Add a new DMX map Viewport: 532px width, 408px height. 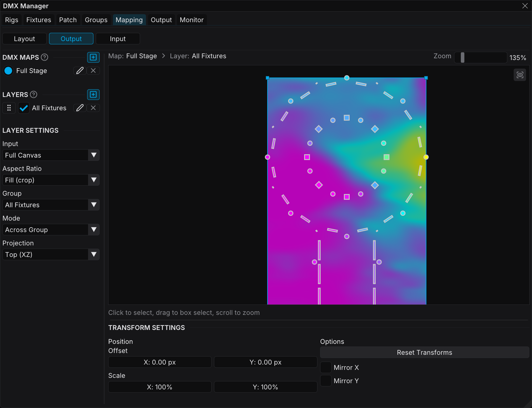coord(93,57)
